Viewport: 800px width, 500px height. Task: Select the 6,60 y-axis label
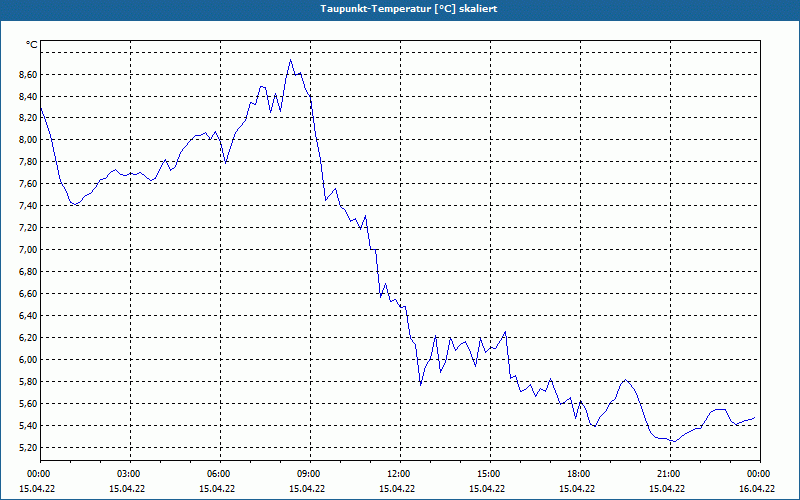point(28,294)
